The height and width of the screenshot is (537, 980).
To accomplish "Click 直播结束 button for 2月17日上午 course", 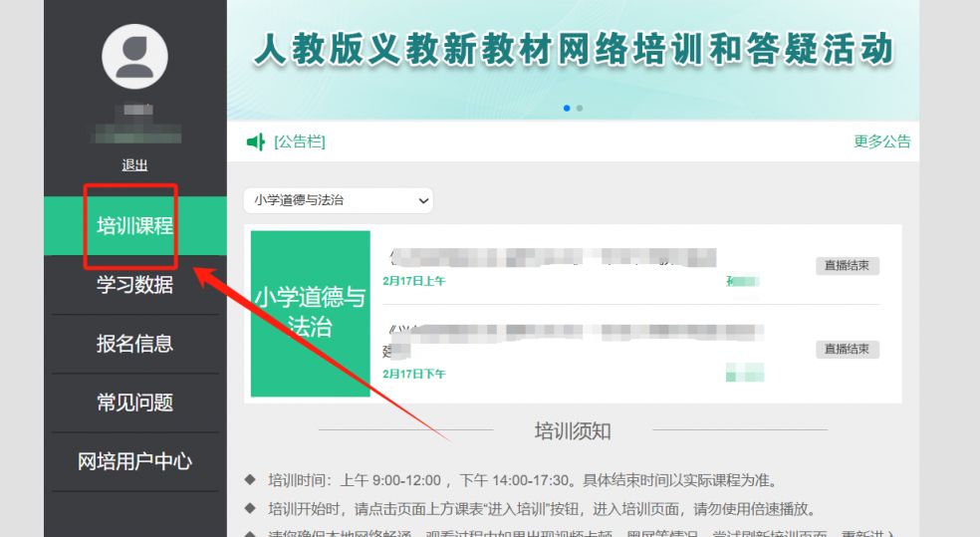I will (847, 266).
